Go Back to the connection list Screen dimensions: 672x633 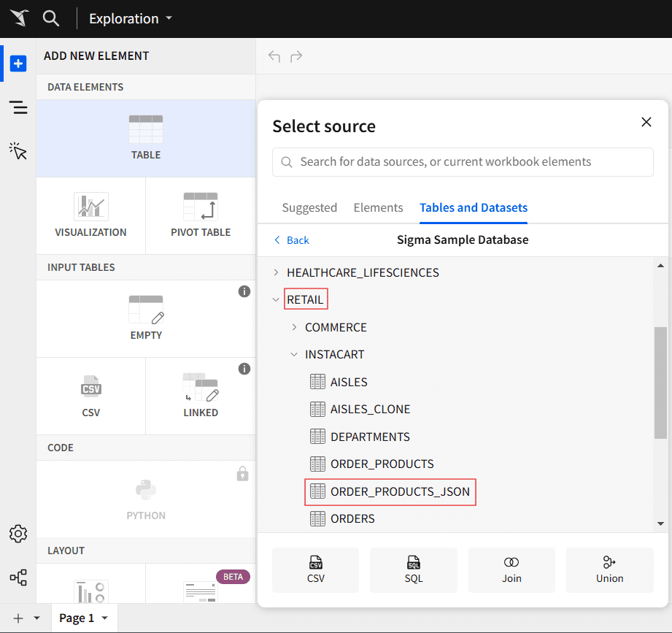(291, 239)
